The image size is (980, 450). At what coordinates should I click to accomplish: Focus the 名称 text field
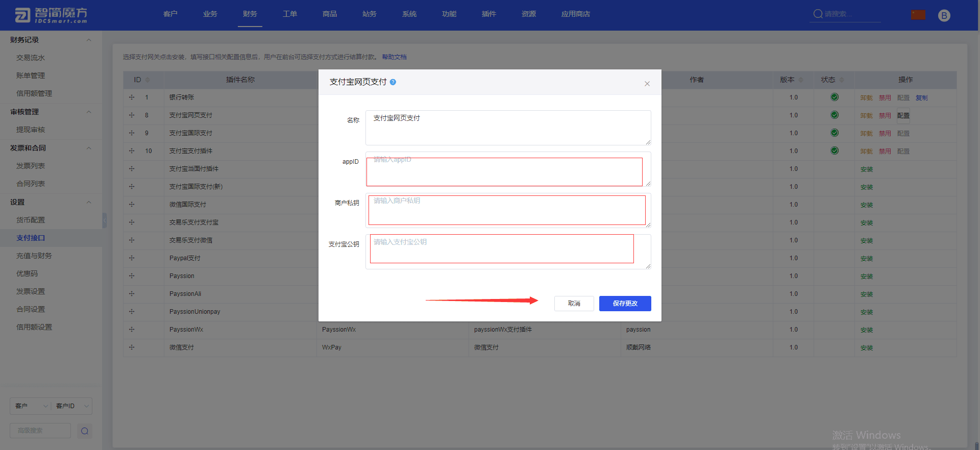tap(508, 128)
